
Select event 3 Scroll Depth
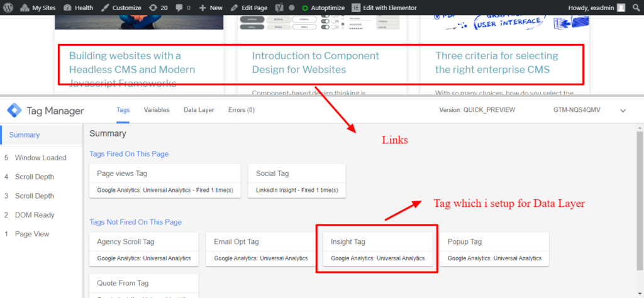pos(41,196)
